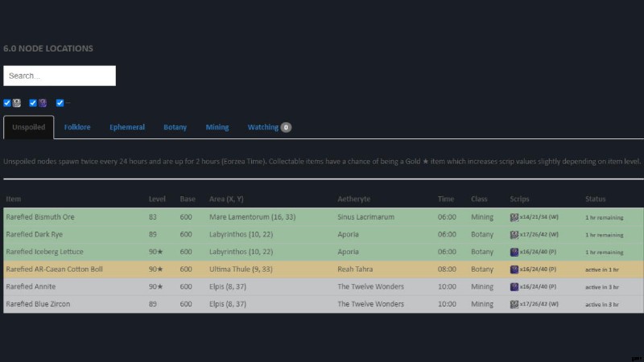
Task: Switch to the Folklore tab
Action: (x=77, y=127)
